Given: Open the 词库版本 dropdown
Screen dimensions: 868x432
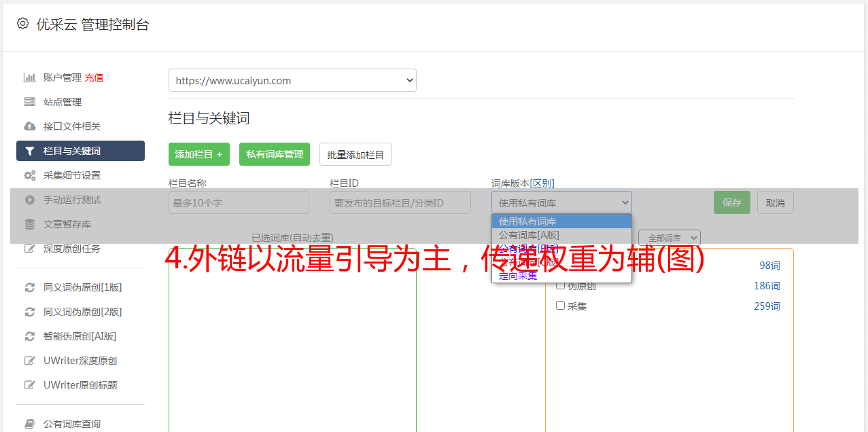Looking at the screenshot, I should click(561, 202).
